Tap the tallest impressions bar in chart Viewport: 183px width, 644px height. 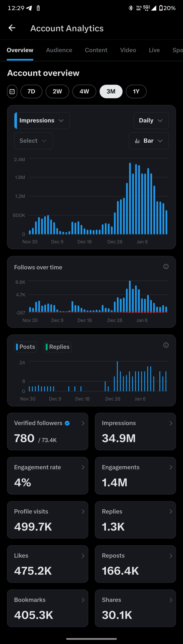[x=130, y=199]
